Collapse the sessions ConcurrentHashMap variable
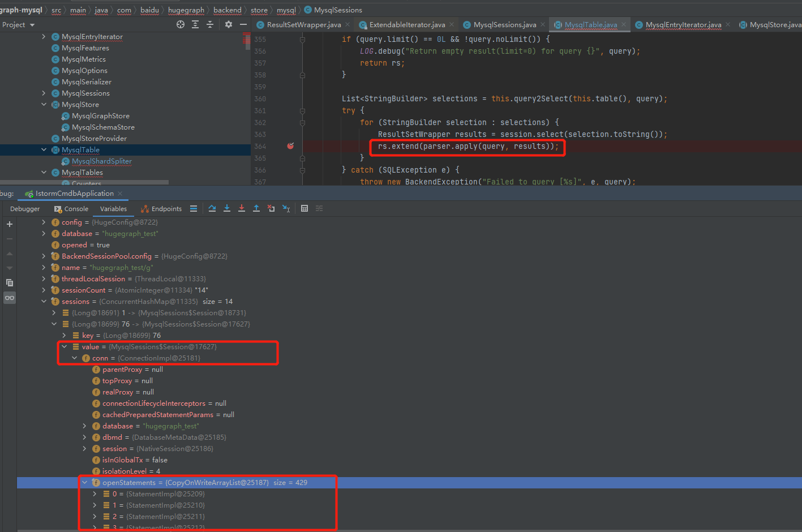 [44, 301]
